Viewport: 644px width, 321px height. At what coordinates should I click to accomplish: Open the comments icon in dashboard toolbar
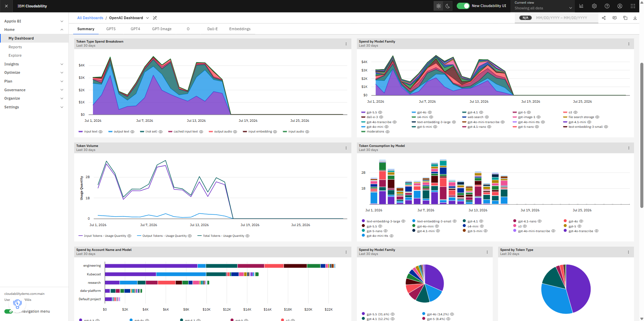[614, 18]
